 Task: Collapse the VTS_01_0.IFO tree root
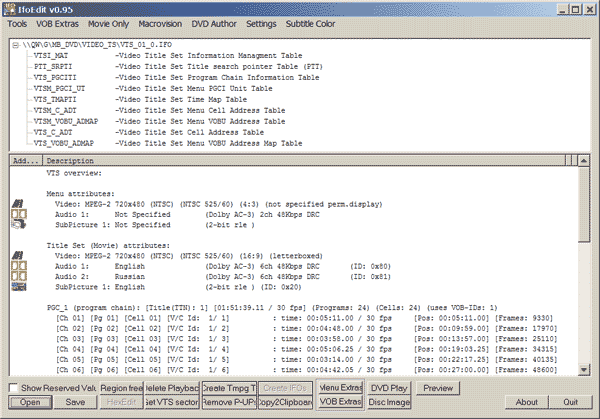(x=15, y=45)
